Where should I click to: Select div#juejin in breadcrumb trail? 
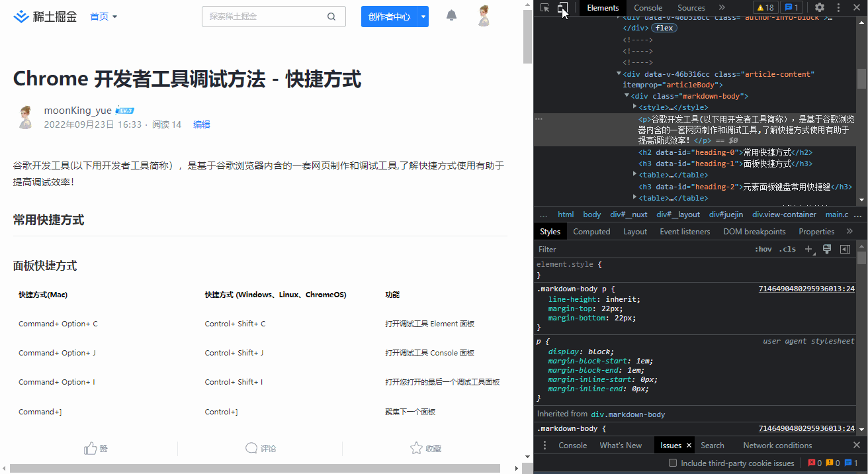point(726,214)
